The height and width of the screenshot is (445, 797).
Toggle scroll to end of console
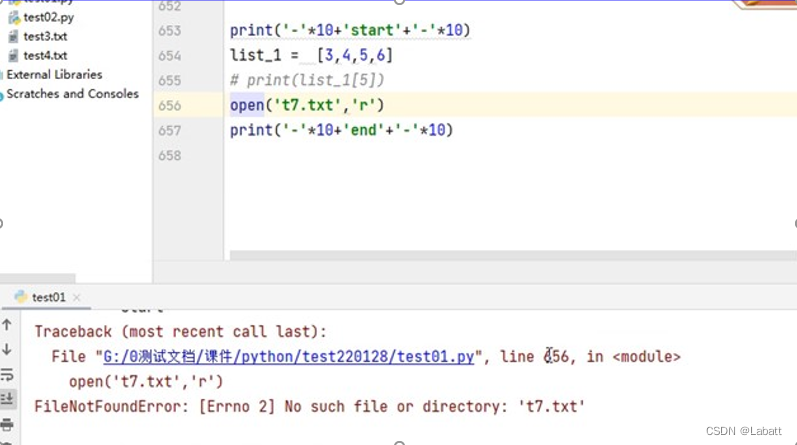tap(7, 399)
